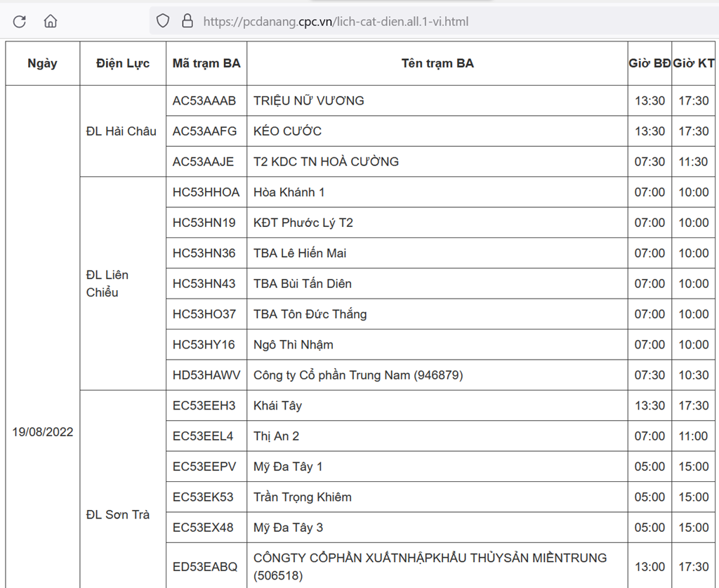Select the 'Ngày' column header
The image size is (719, 588).
pos(43,63)
